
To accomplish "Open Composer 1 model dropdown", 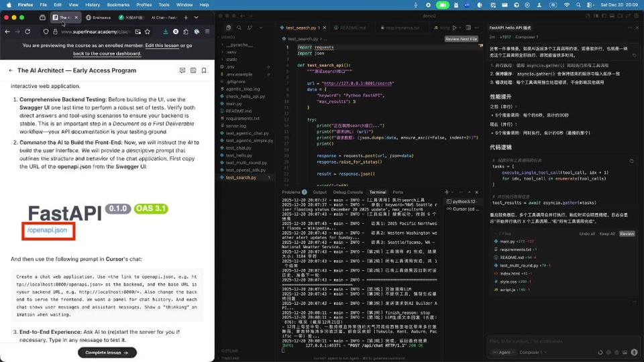I will [x=532, y=352].
